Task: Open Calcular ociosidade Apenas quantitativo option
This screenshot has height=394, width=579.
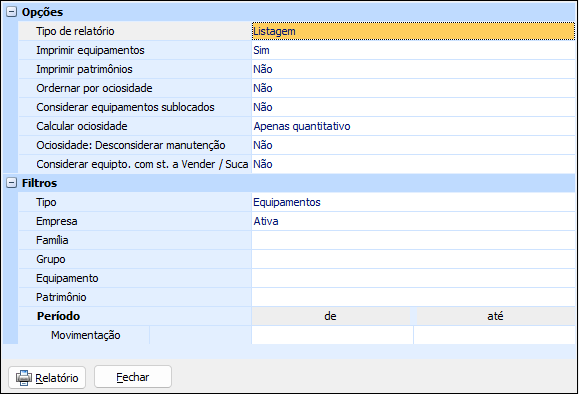Action: pyautogui.click(x=413, y=126)
